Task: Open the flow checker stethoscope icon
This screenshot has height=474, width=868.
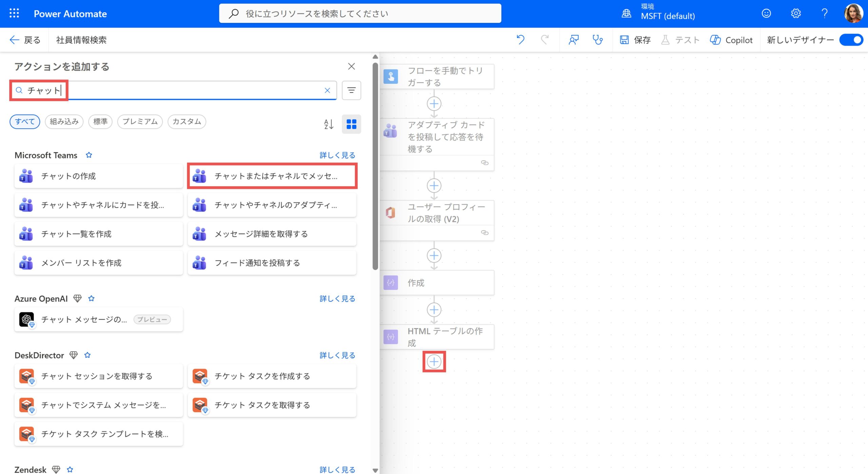Action: click(597, 40)
